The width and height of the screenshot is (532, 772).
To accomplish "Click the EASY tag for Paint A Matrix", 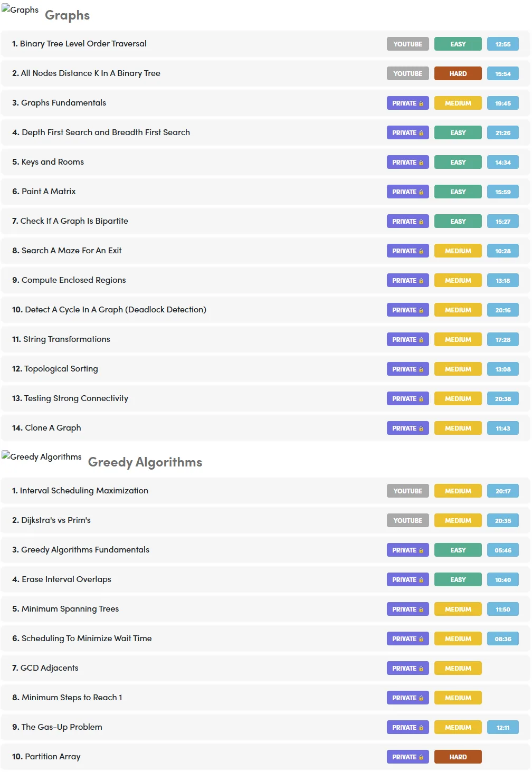I will [458, 192].
